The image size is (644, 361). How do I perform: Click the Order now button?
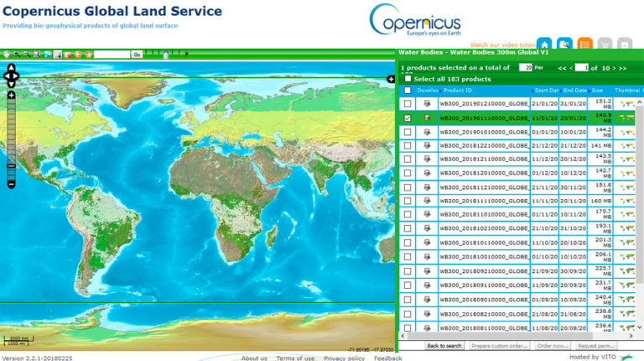(553, 346)
